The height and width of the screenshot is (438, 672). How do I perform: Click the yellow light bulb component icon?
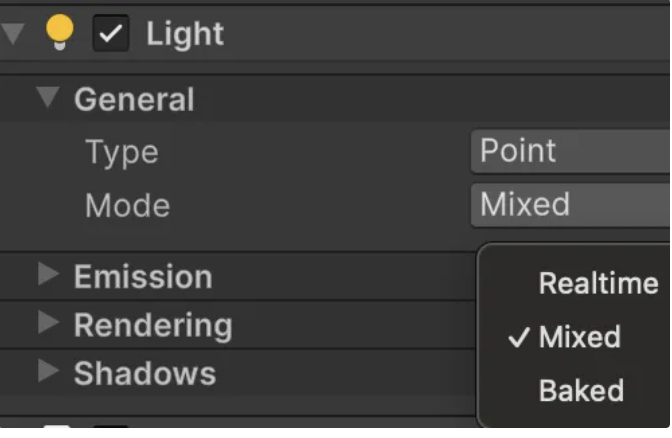(x=60, y=34)
